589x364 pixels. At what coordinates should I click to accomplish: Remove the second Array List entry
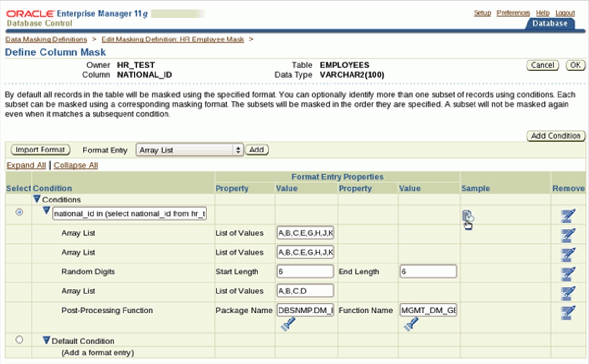[x=568, y=254]
